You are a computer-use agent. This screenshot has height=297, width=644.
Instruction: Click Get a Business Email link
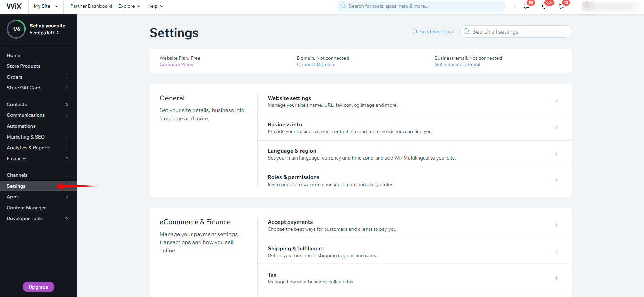[x=457, y=64]
